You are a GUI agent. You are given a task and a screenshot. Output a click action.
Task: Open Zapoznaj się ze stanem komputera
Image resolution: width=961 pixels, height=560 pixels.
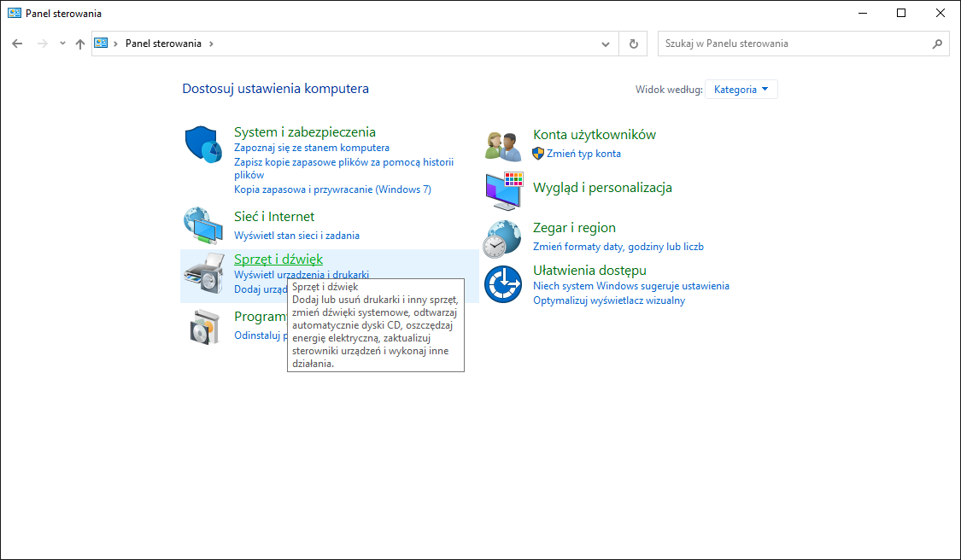tap(311, 148)
